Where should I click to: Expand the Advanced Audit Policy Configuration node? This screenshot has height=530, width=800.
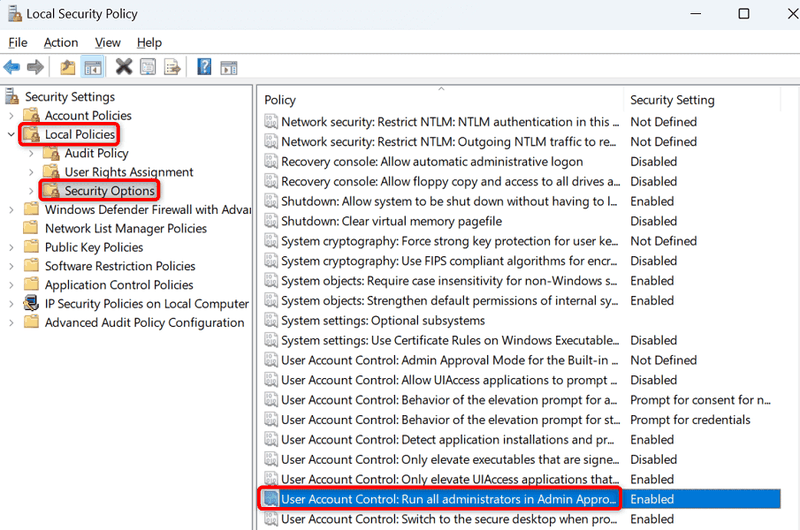(x=11, y=323)
